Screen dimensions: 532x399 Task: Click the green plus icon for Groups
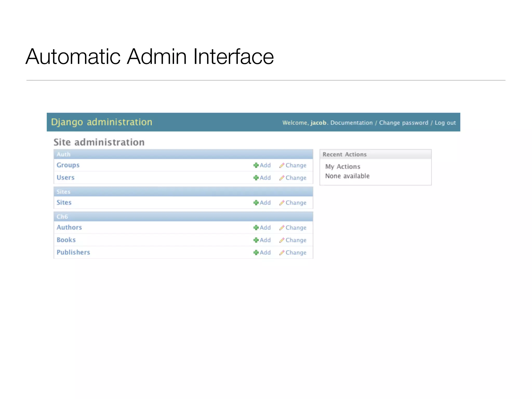(256, 165)
